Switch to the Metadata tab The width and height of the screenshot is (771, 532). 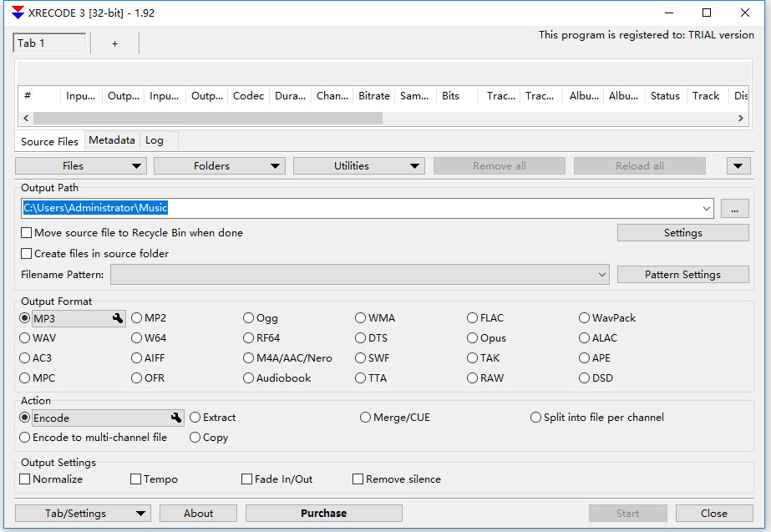[112, 140]
